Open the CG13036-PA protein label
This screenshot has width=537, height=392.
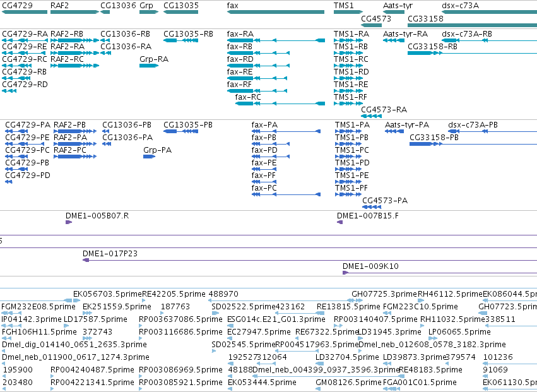click(x=127, y=138)
